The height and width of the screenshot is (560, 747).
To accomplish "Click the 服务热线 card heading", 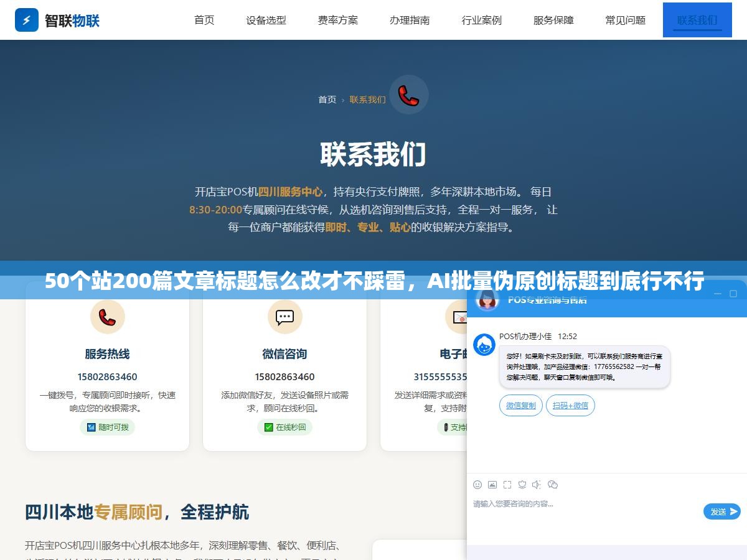I will (x=107, y=354).
